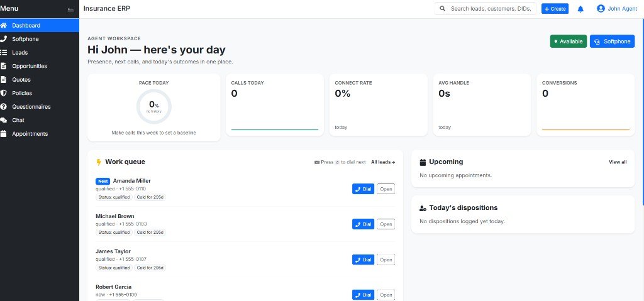Screen dimensions: 644x301
Task: Click the keyboard icon near dial hint
Action: click(317, 162)
